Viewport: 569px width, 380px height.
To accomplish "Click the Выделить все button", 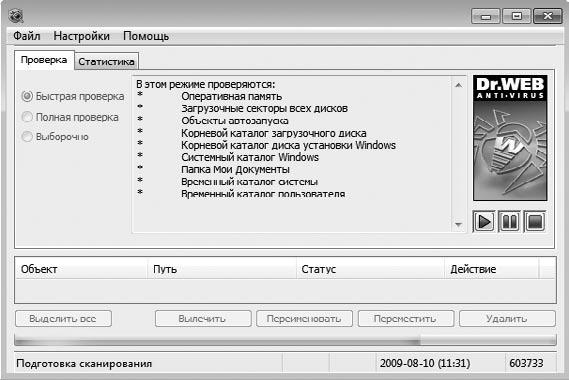I will 63,319.
